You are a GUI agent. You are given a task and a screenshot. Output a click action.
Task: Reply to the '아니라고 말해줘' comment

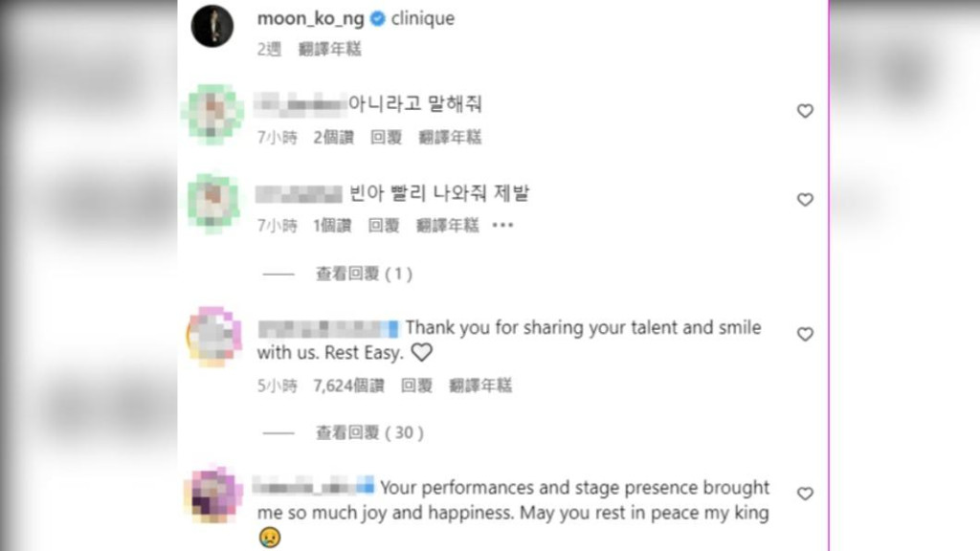tap(386, 138)
